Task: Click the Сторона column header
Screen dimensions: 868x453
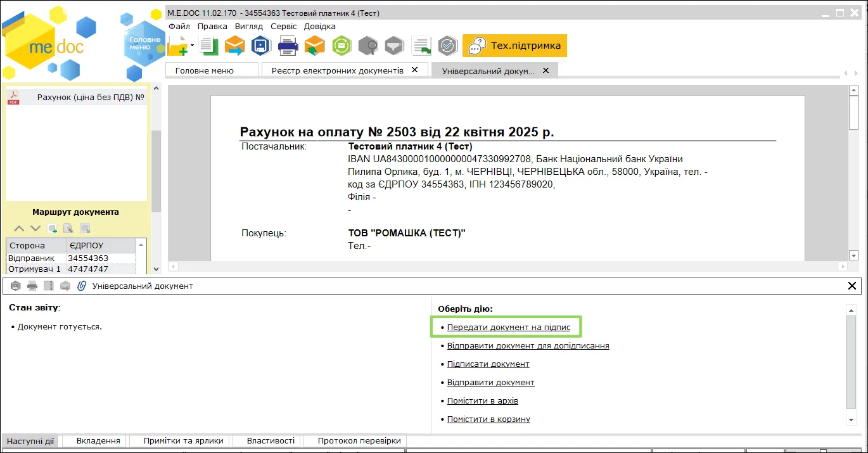Action: point(36,245)
